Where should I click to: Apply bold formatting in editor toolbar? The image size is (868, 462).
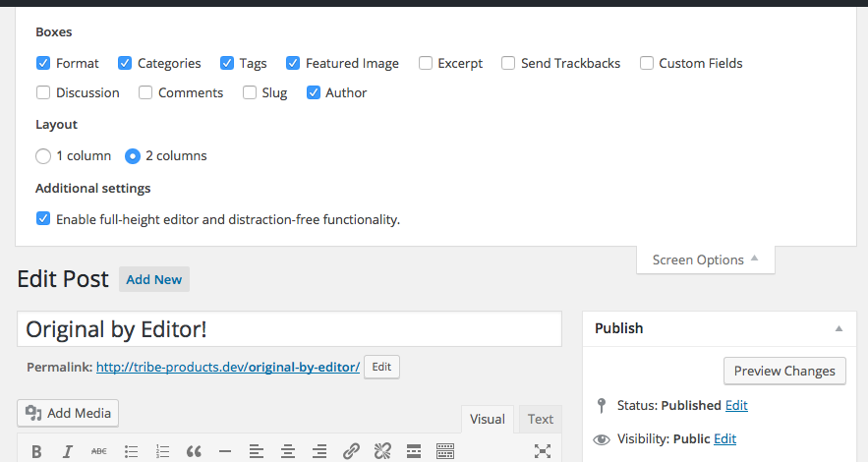36,451
